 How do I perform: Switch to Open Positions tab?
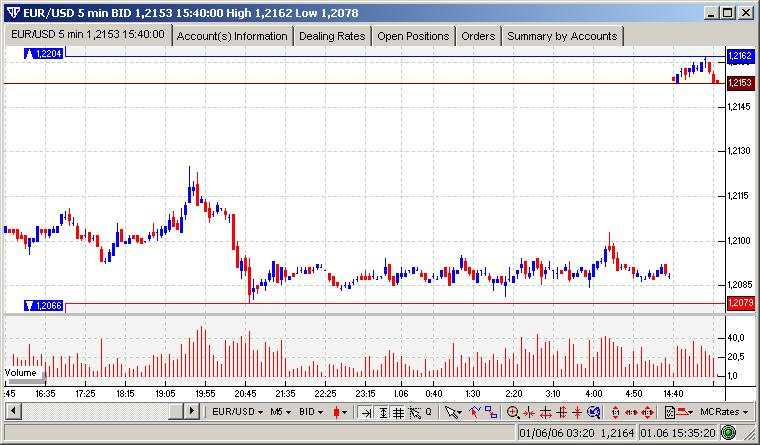pos(413,36)
